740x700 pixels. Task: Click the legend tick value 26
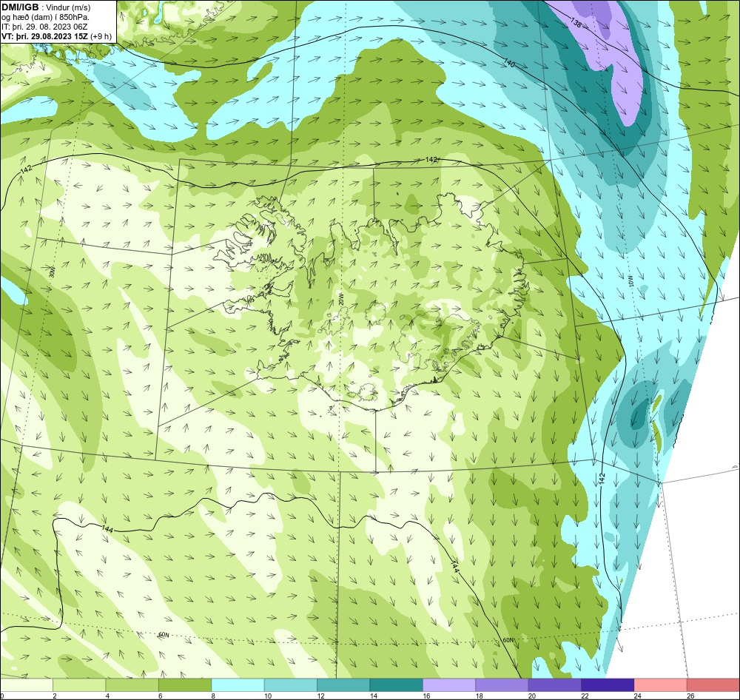point(690,696)
